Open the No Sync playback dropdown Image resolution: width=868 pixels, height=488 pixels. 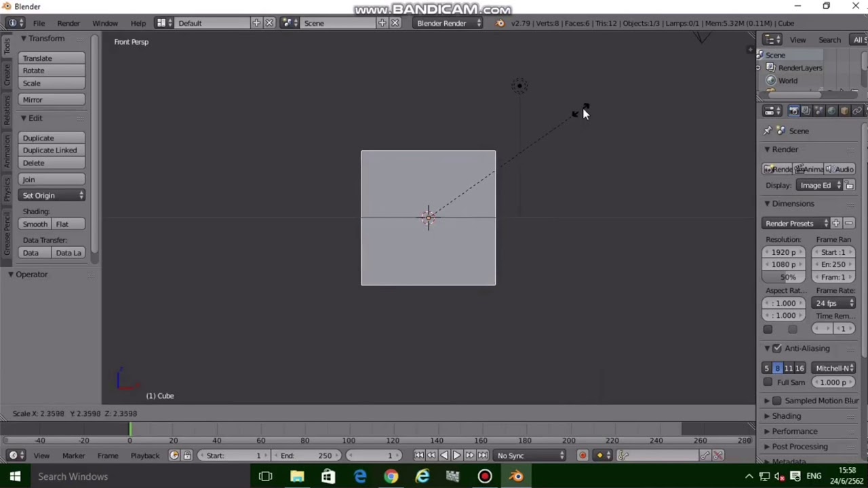point(530,455)
